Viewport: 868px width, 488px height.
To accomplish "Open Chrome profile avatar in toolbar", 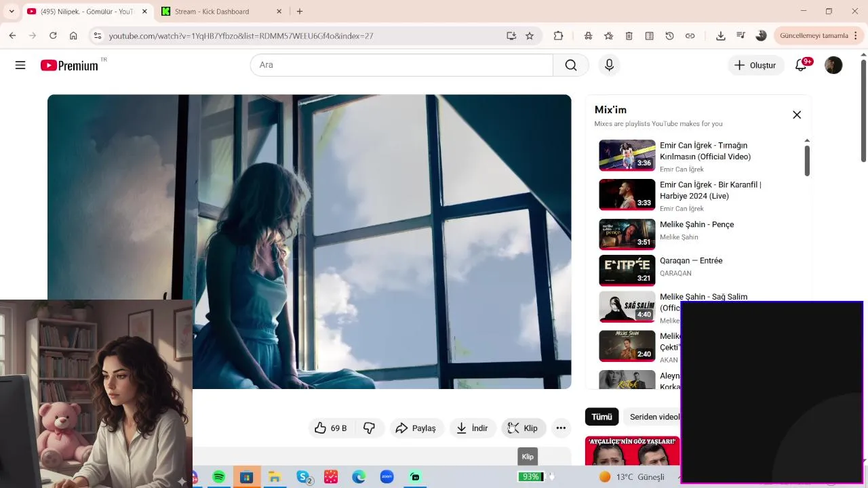I will coord(761,36).
